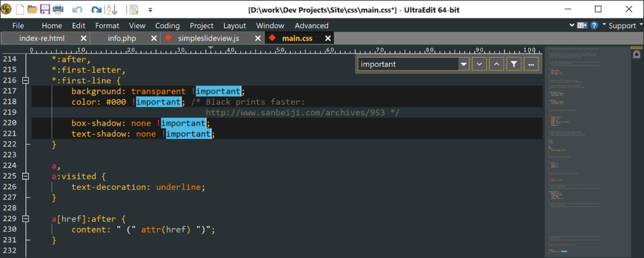Filter lines with the funnel icon
Image resolution: width=644 pixels, height=258 pixels.
(513, 64)
